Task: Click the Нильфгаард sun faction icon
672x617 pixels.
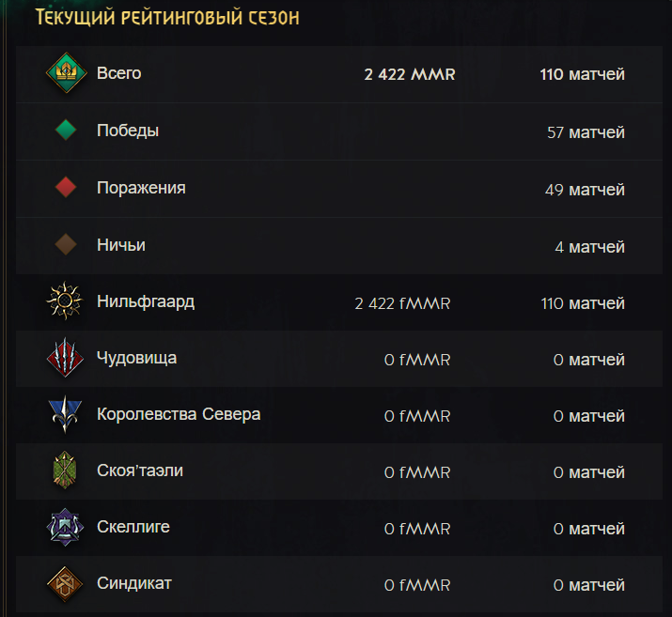Action: coord(66,302)
